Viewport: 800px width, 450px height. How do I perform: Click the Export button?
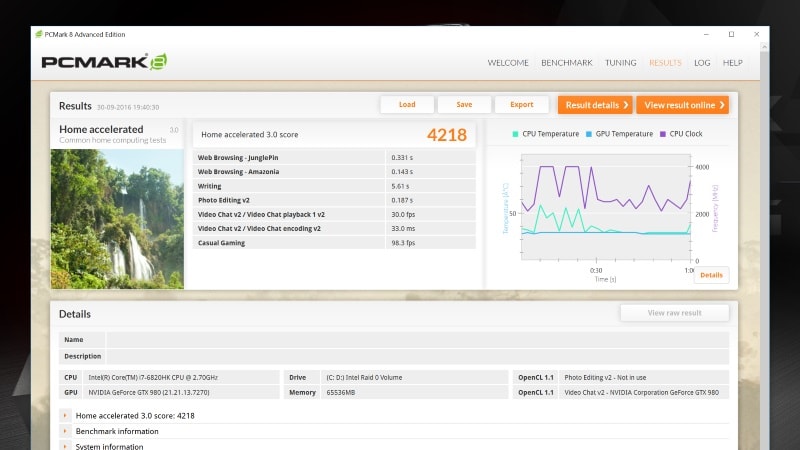click(x=521, y=105)
